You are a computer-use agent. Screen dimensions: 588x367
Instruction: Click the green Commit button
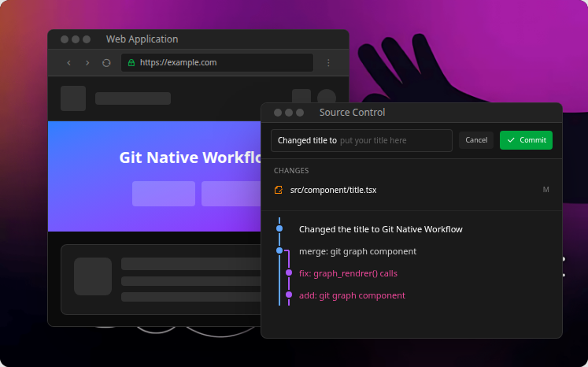(526, 140)
